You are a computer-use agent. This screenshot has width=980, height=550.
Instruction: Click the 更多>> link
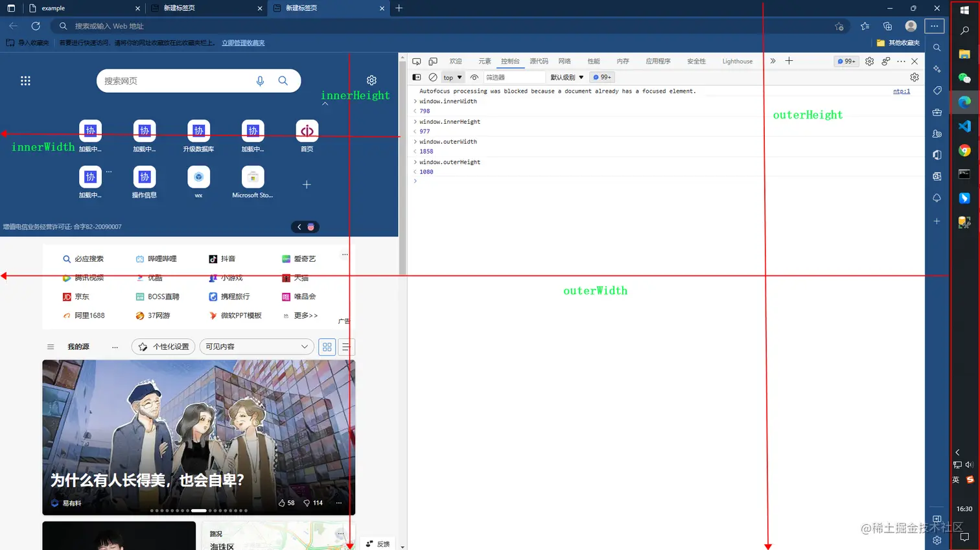[301, 315]
